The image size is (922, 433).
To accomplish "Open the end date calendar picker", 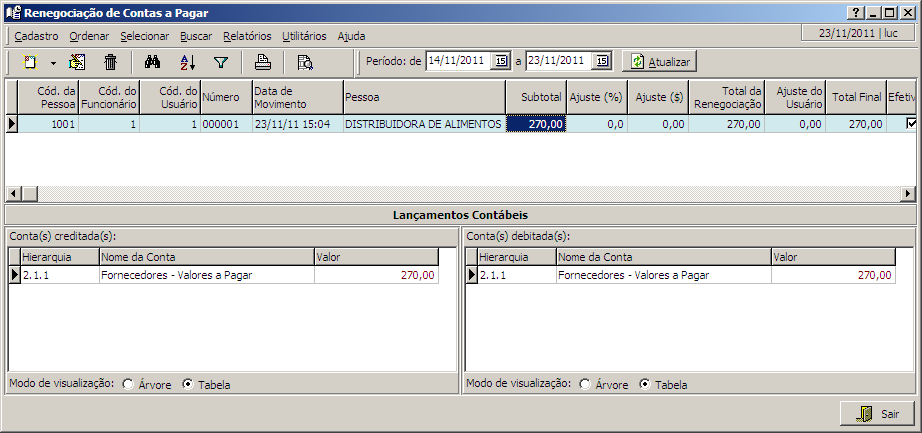I will click(601, 61).
